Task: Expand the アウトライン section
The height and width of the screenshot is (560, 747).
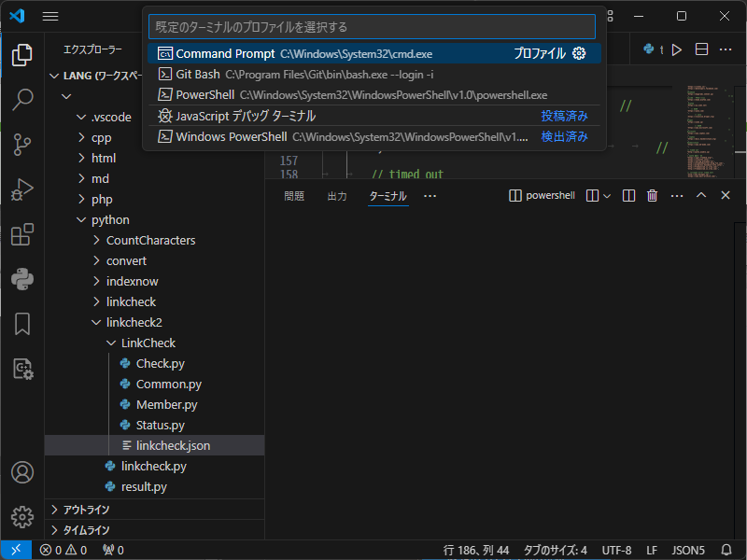Action: (86, 510)
